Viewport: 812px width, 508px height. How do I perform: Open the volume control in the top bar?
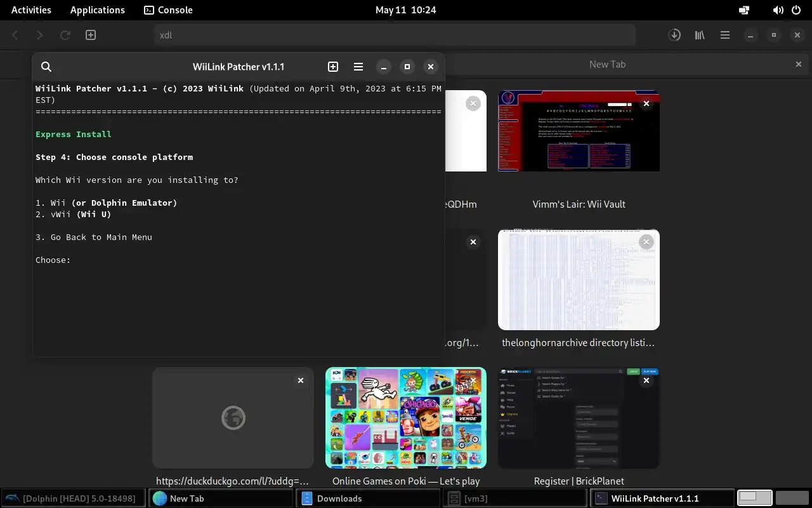tap(778, 10)
